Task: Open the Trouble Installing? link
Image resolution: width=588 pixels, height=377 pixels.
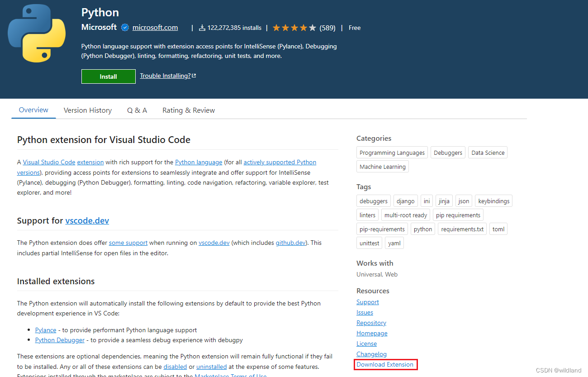Action: click(168, 76)
